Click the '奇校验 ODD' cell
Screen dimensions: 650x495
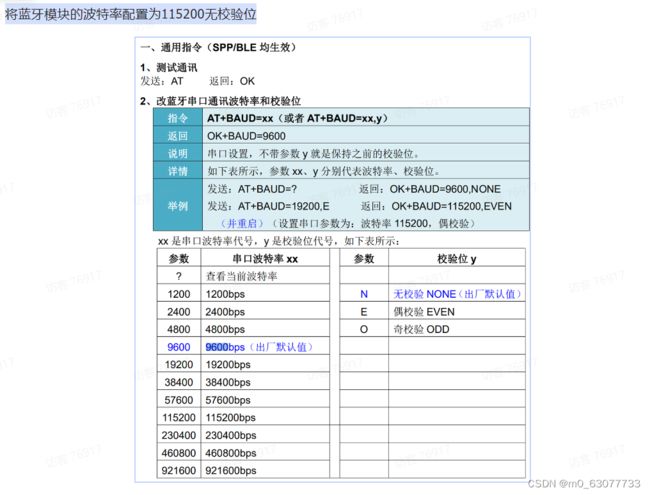click(x=457, y=329)
